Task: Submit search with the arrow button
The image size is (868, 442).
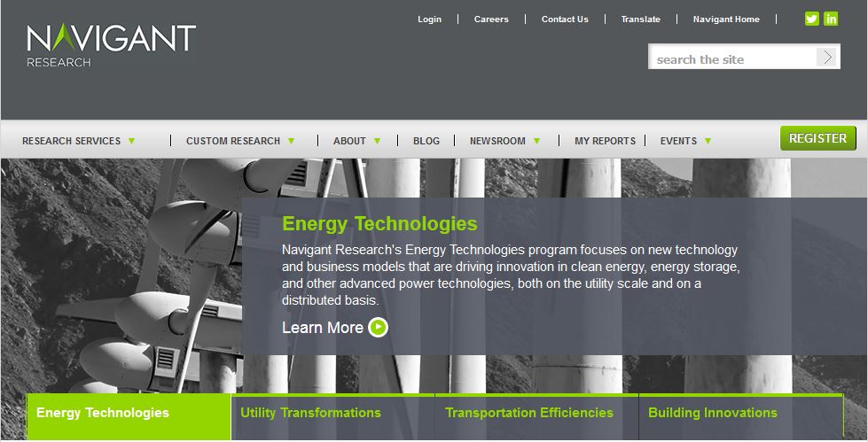Action: click(827, 57)
